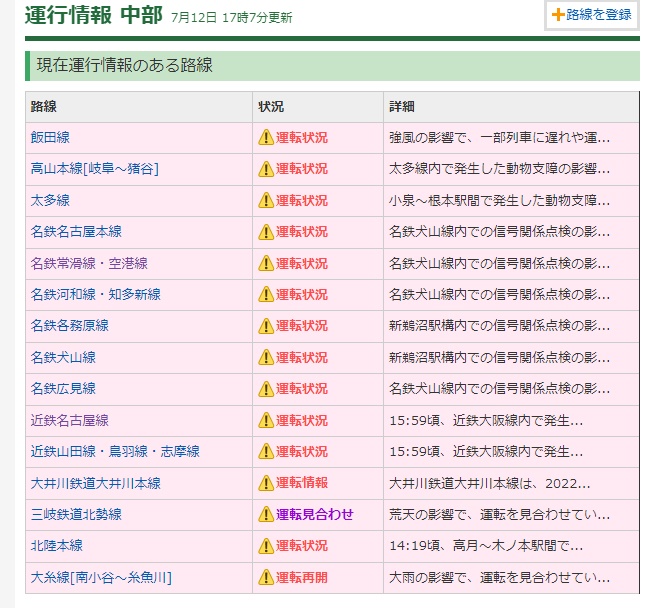Click the 運行情報 中部 page heading
Viewport: 649px width, 608px height.
(x=94, y=15)
